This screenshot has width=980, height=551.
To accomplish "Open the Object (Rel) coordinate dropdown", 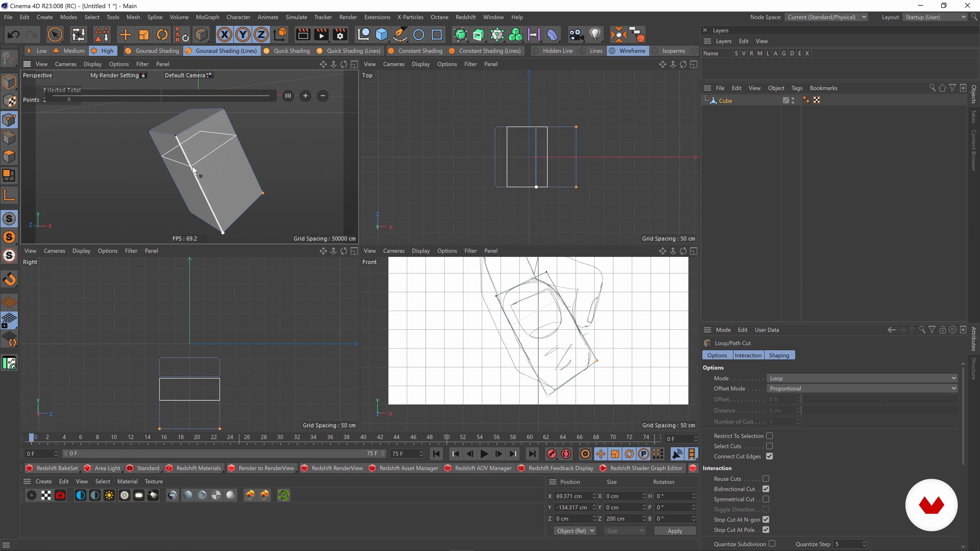I will point(575,531).
